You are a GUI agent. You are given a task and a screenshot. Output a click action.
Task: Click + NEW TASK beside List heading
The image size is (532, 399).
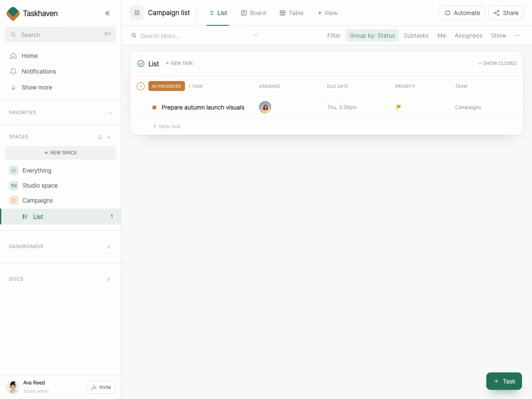[179, 63]
